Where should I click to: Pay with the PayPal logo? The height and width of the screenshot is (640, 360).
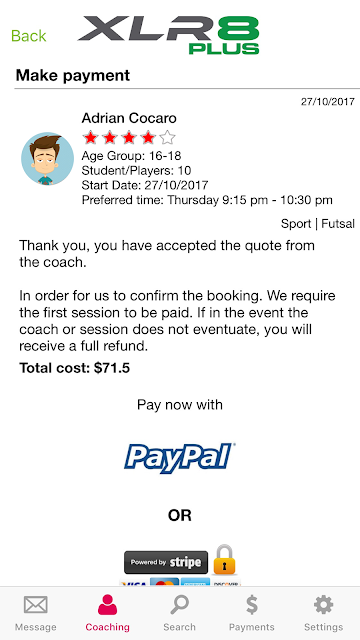pyautogui.click(x=180, y=458)
